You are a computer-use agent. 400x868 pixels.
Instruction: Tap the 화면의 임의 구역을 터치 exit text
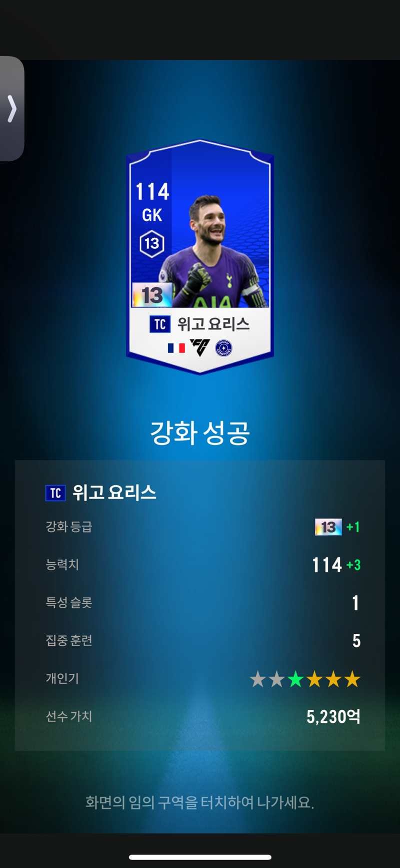200,802
